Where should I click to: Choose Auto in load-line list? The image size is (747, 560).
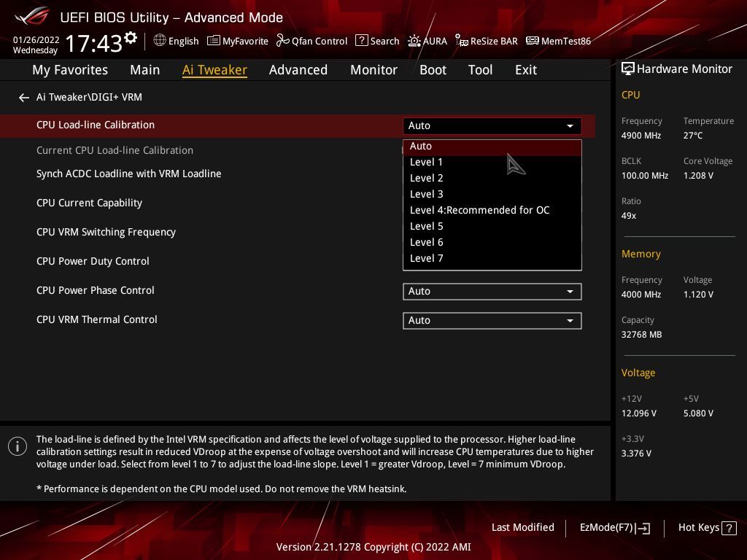pos(492,146)
